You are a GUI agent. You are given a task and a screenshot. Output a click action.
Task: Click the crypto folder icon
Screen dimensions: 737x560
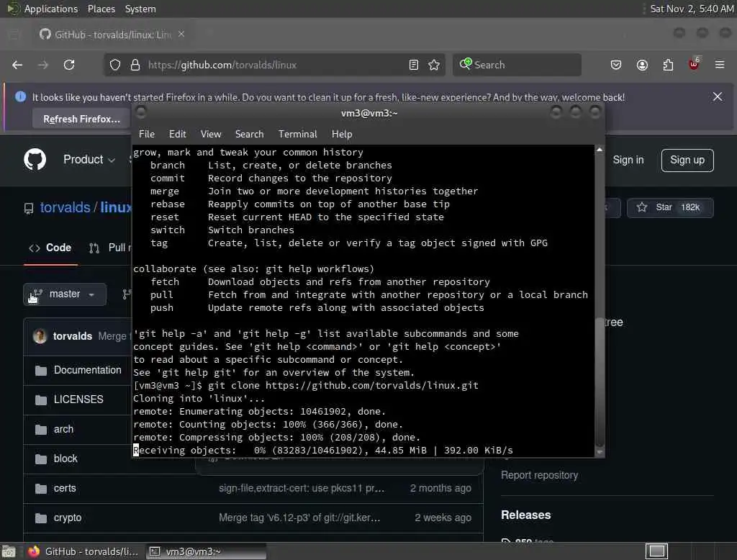[41, 518]
